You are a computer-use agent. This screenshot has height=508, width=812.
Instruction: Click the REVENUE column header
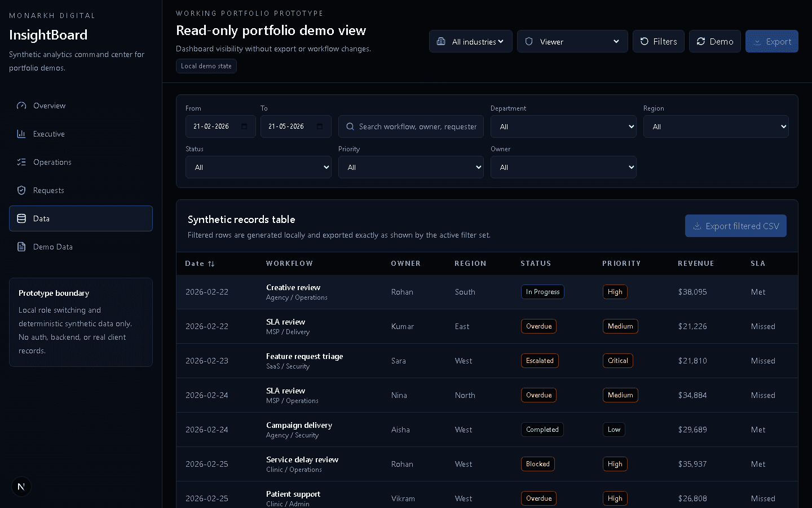coord(696,264)
